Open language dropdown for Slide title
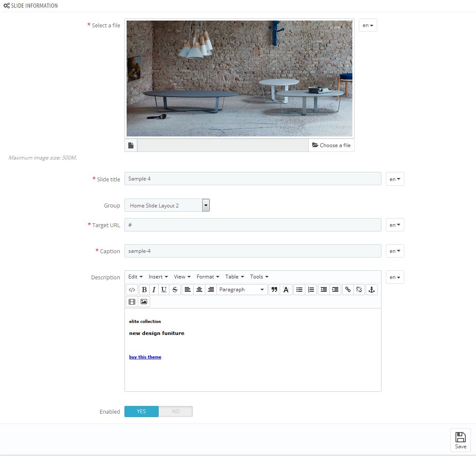 pos(395,179)
